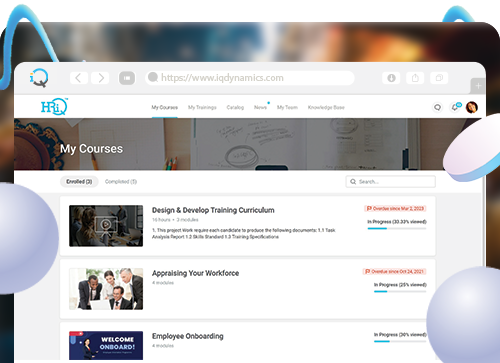
Task: Open the browser tabs overview icon
Action: point(439,78)
